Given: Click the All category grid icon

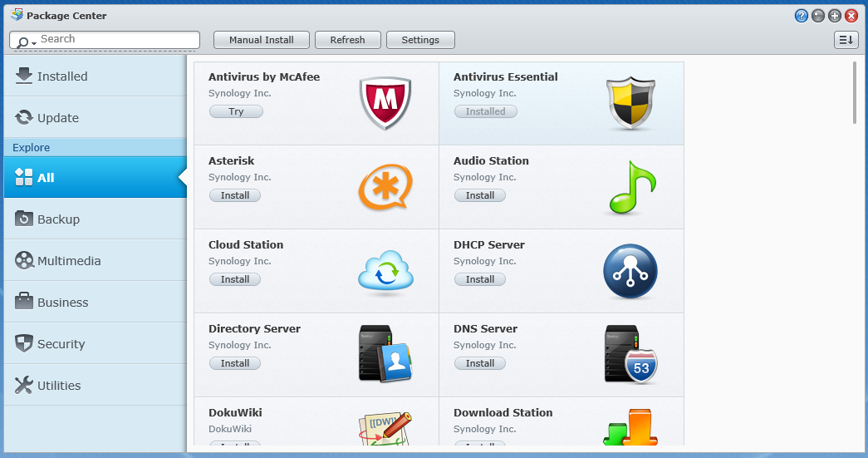Looking at the screenshot, I should [x=24, y=177].
